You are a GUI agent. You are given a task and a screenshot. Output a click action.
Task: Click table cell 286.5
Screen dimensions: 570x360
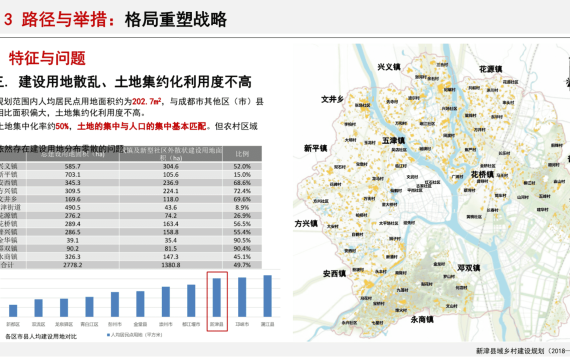[72, 232]
